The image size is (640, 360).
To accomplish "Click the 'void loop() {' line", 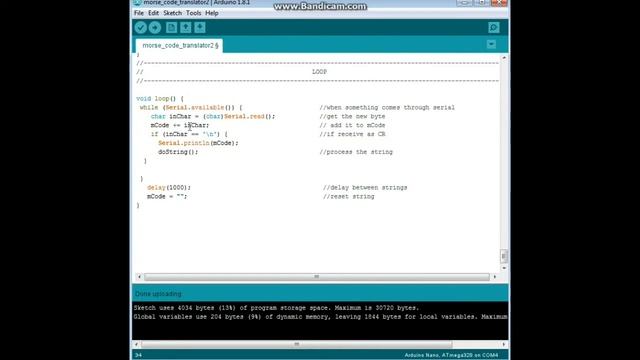I will 160,99.
